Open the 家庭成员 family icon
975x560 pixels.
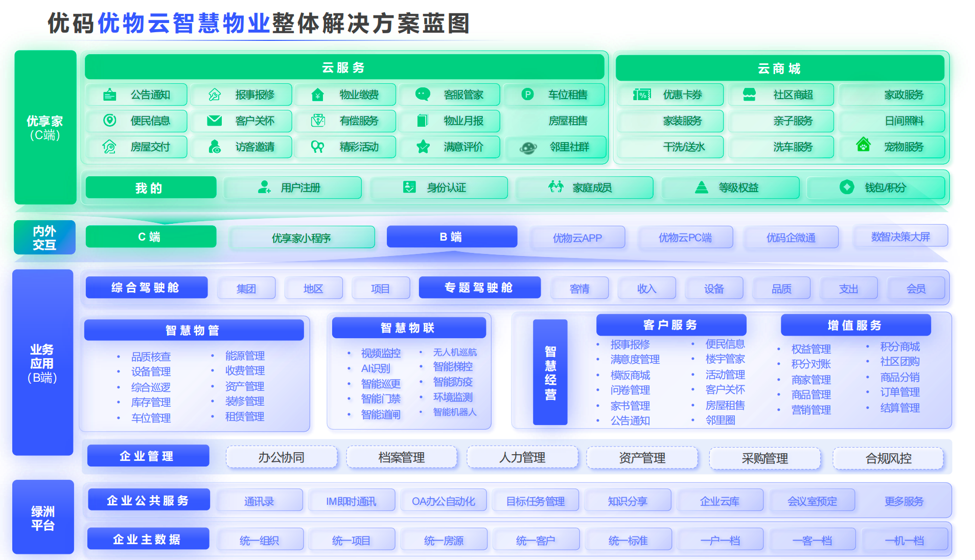click(556, 186)
